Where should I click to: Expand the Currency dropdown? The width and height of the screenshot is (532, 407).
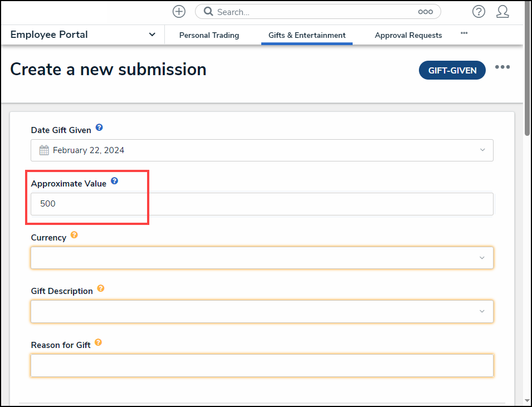click(x=262, y=258)
